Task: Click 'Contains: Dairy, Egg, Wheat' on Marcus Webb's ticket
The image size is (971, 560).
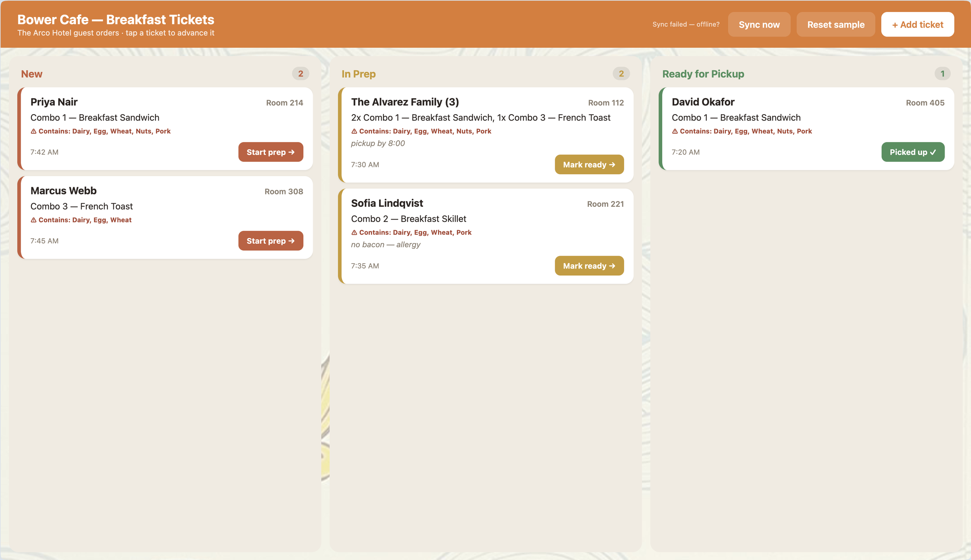Action: (81, 220)
